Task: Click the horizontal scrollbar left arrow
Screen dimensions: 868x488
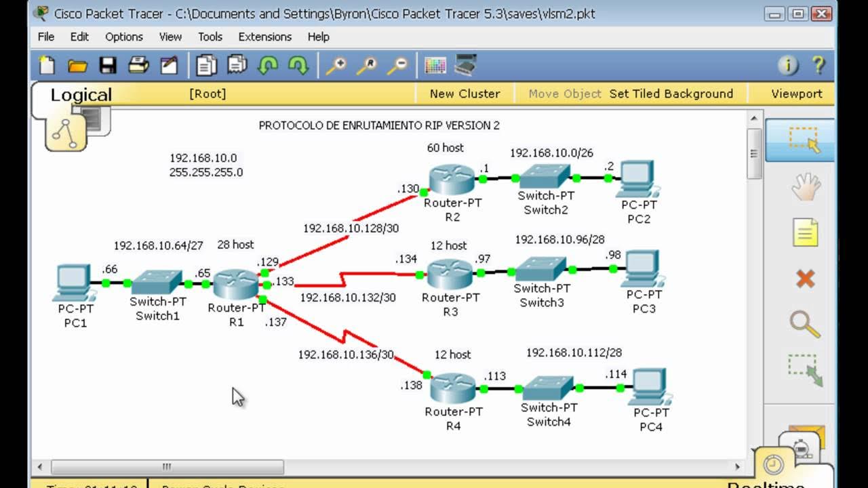Action: click(x=40, y=466)
